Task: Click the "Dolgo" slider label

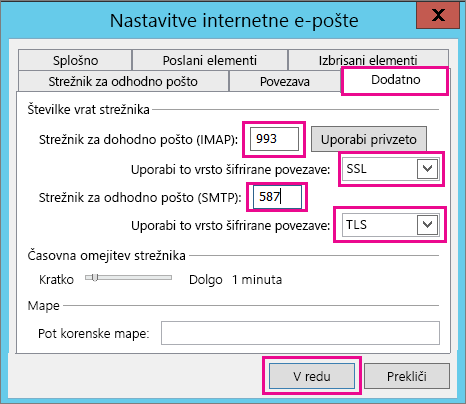Action: click(206, 280)
